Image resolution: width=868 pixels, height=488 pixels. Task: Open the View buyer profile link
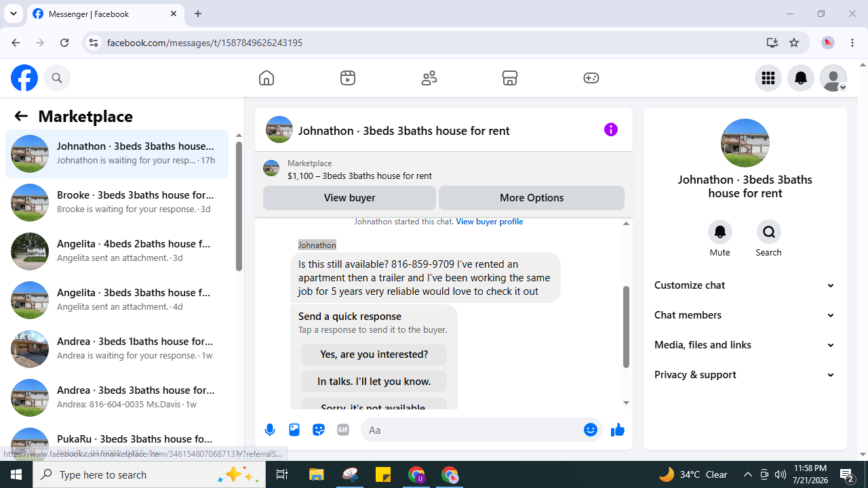pos(489,222)
